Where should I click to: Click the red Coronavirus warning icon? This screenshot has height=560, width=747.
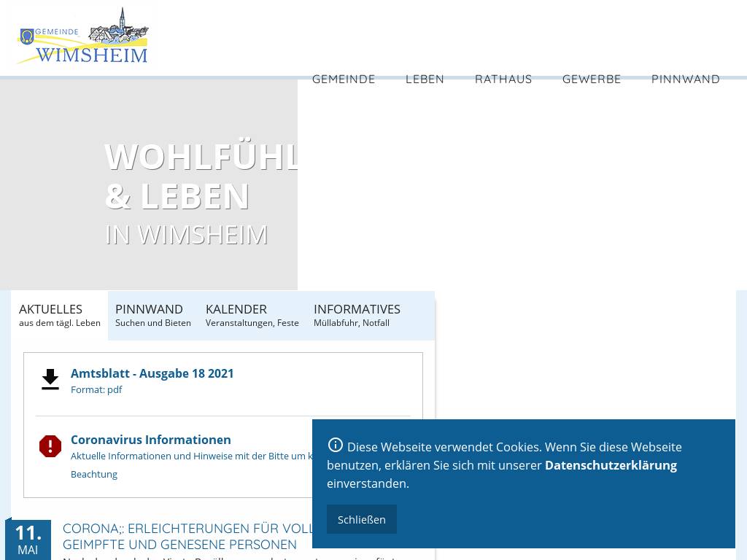pyautogui.click(x=50, y=446)
